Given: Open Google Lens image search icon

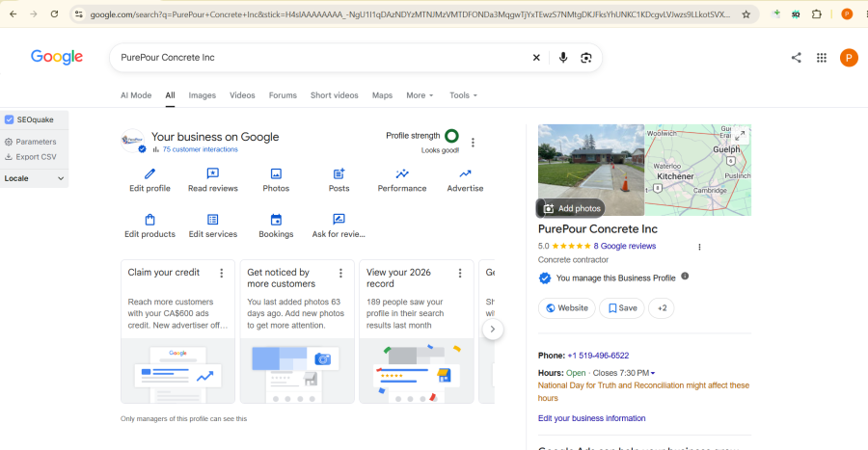Looking at the screenshot, I should pos(586,58).
